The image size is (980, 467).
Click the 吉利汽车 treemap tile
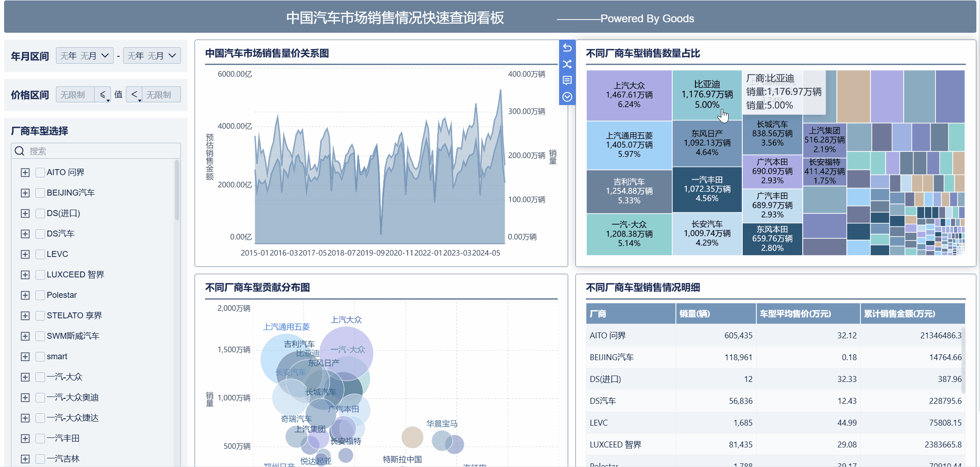629,191
